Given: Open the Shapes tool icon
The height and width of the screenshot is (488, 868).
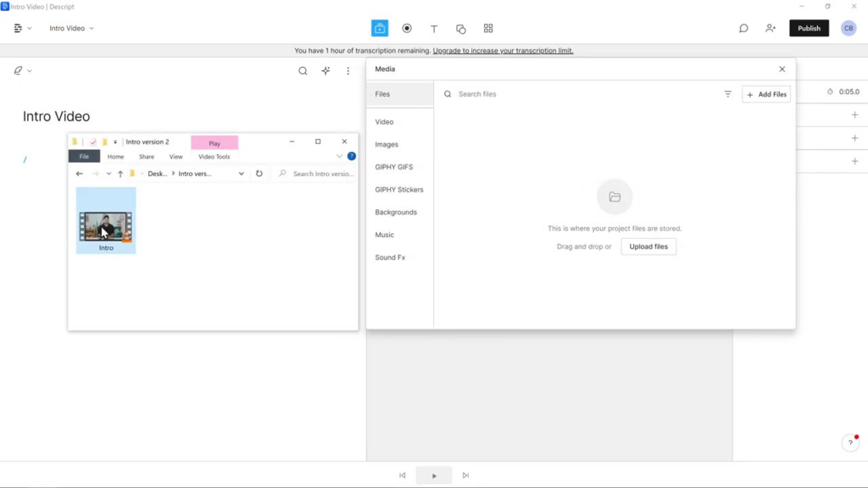Looking at the screenshot, I should [x=461, y=28].
